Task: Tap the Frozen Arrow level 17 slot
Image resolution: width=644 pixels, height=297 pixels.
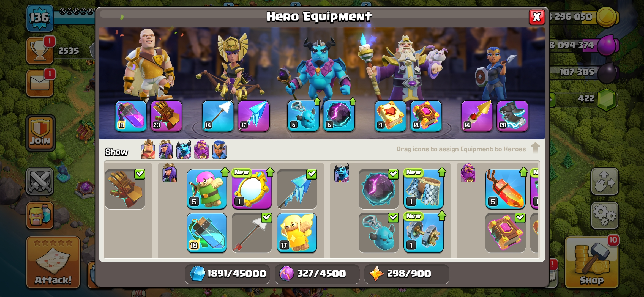Action: tap(253, 116)
